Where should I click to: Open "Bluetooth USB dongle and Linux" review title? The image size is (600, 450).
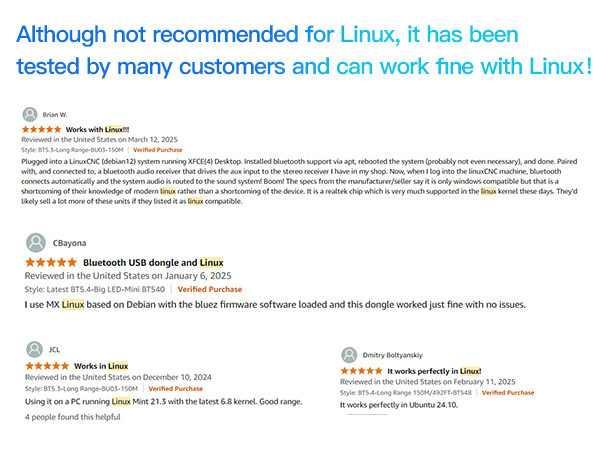pyautogui.click(x=153, y=262)
